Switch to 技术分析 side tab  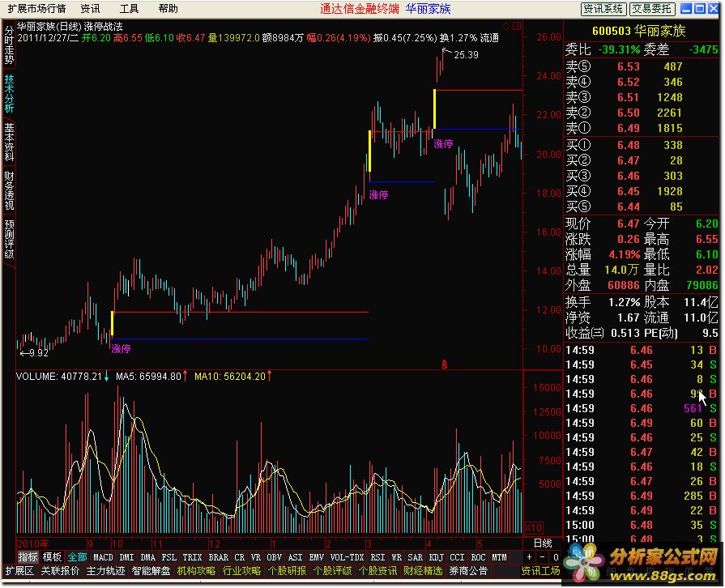pos(9,93)
